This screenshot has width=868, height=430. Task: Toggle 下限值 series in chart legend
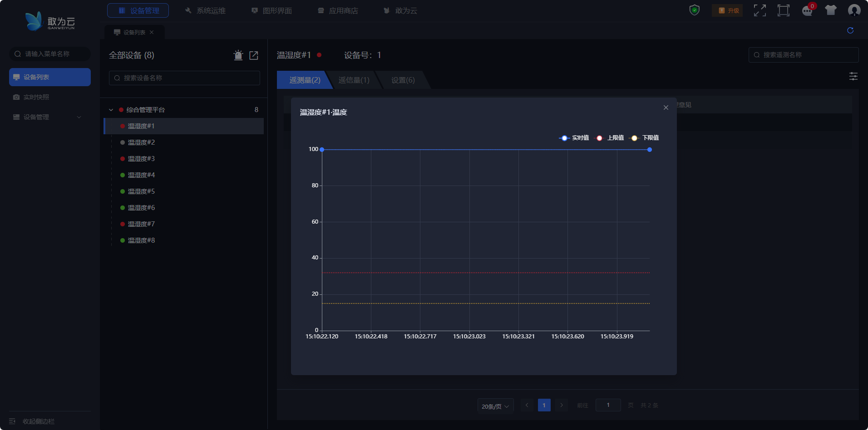pos(644,138)
